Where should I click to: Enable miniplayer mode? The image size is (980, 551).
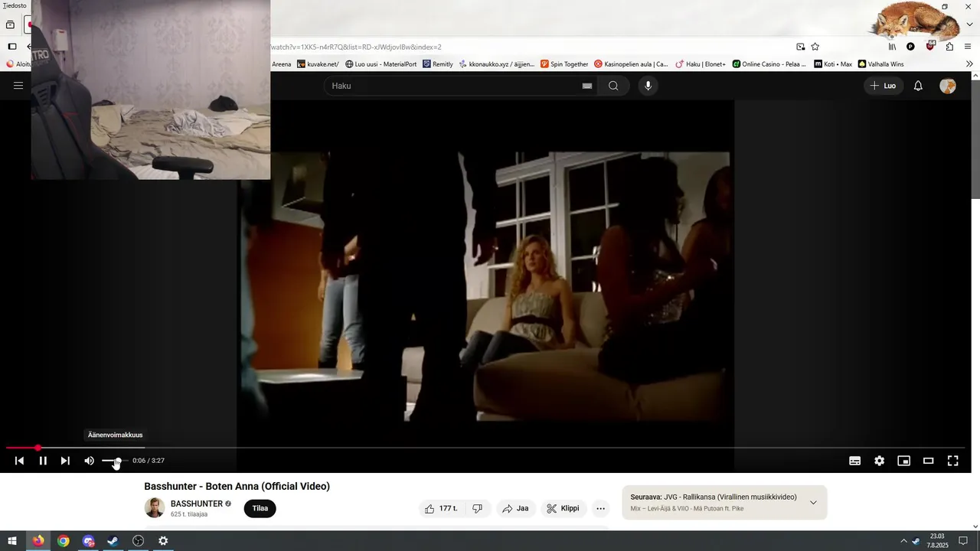pos(903,461)
